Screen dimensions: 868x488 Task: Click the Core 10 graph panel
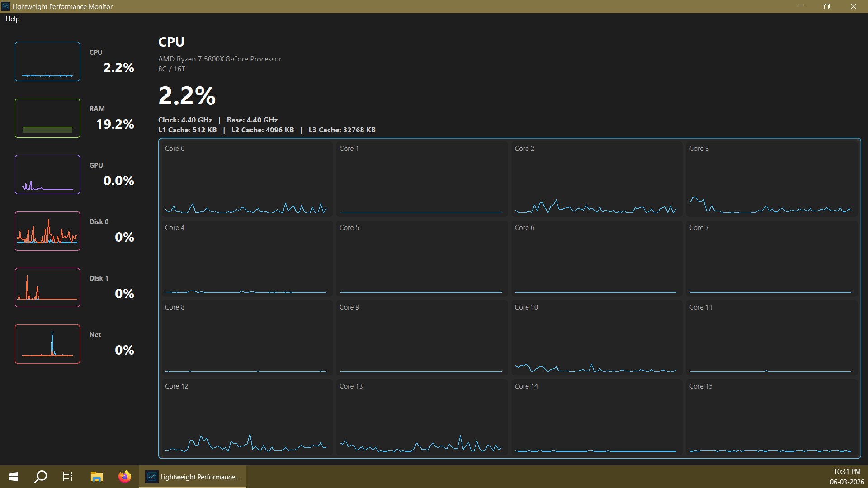(x=596, y=338)
